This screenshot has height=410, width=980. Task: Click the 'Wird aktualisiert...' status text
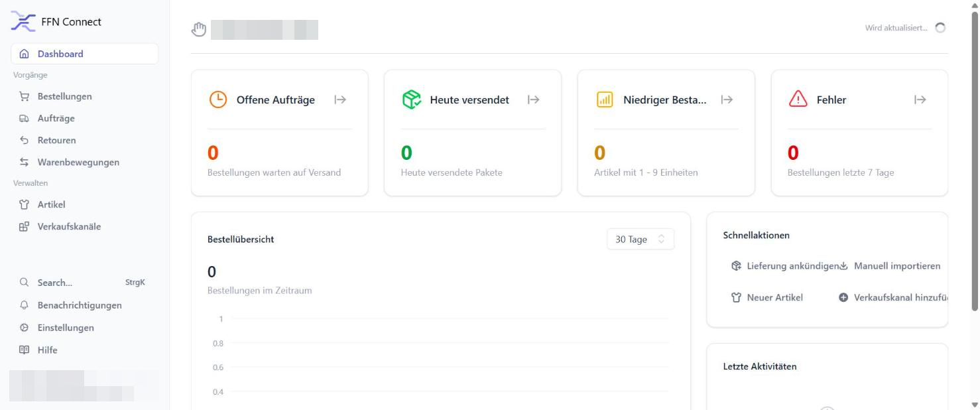click(896, 28)
